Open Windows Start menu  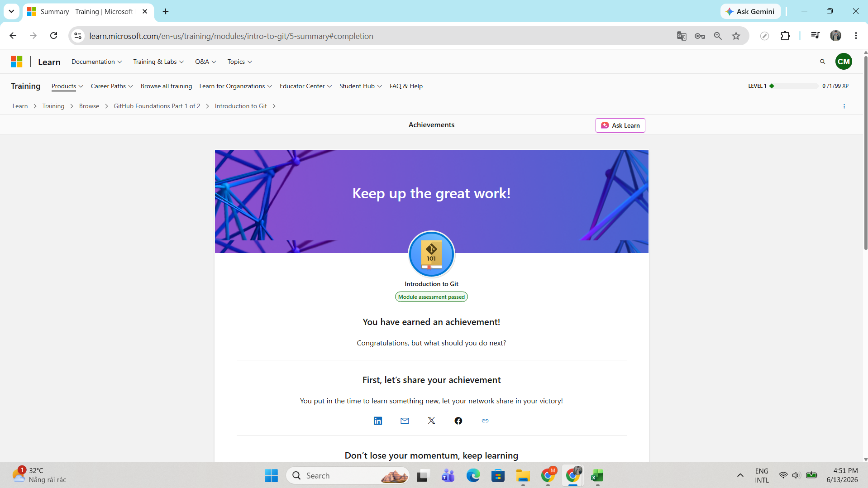[x=271, y=475]
